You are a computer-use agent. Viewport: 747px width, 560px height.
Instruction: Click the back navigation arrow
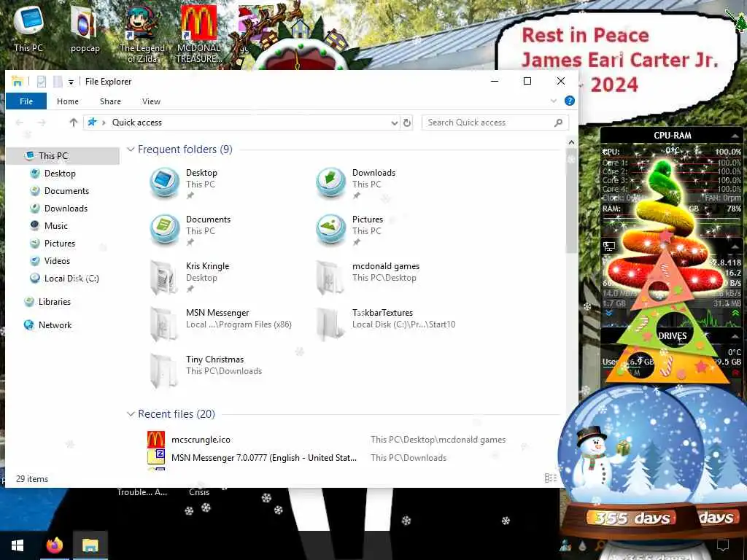tap(20, 122)
